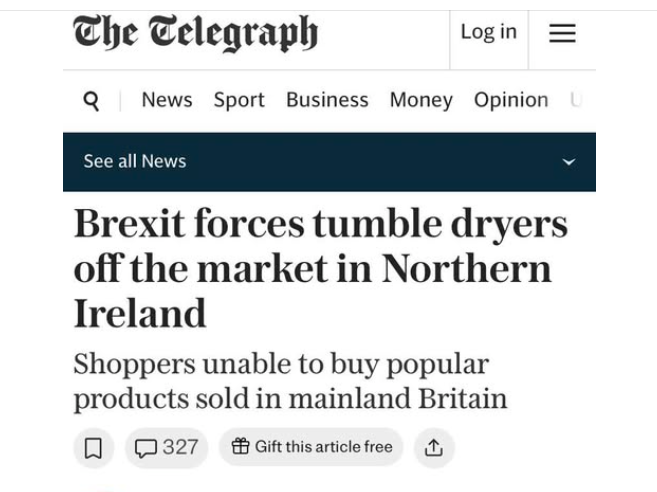Image resolution: width=657 pixels, height=492 pixels.
Task: Click the 327 comment count number
Action: [x=180, y=447]
